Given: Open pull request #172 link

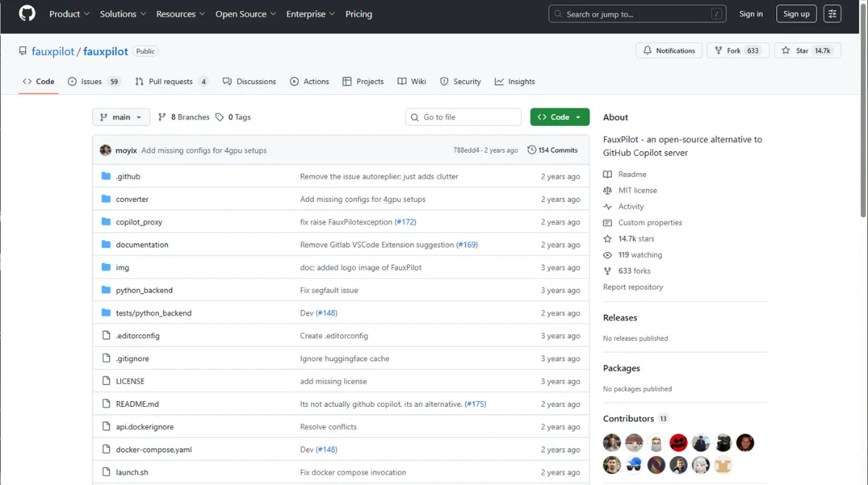Looking at the screenshot, I should click(x=406, y=222).
